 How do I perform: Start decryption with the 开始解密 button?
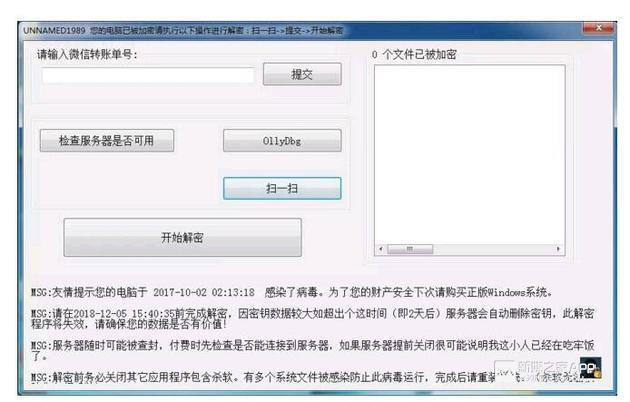(x=182, y=237)
